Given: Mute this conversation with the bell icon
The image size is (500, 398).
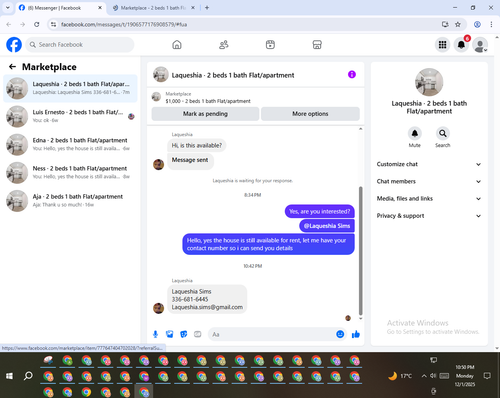Looking at the screenshot, I should (x=415, y=133).
